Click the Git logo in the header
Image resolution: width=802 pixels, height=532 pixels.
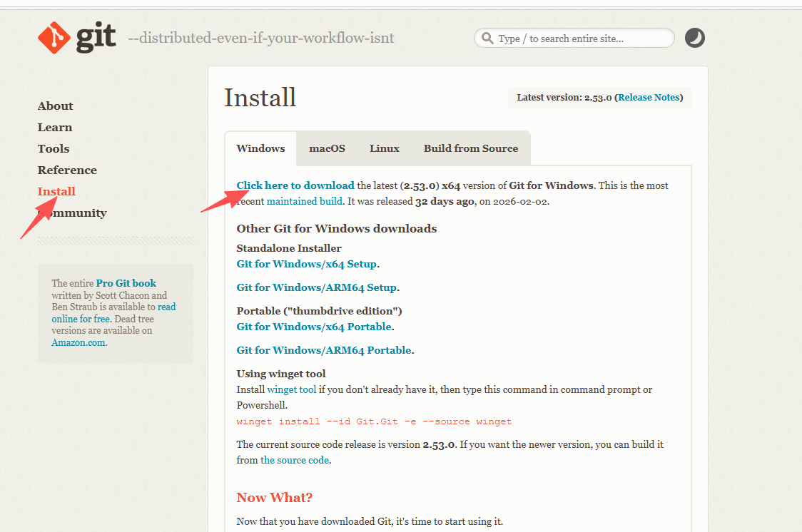point(77,37)
